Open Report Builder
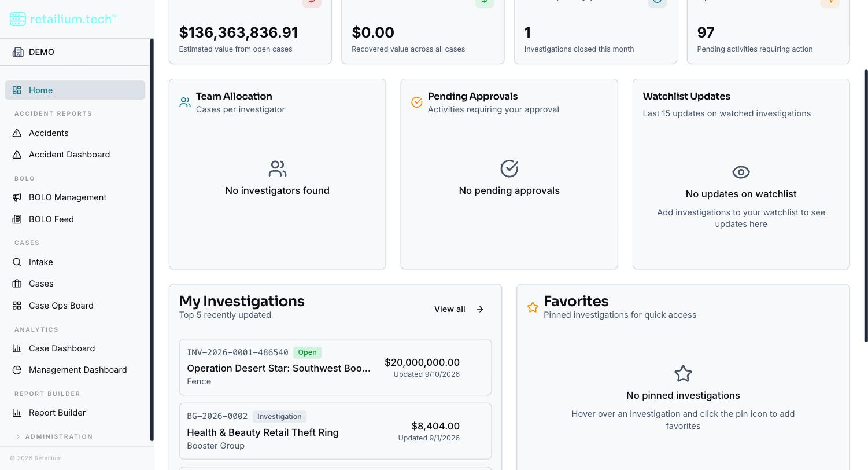Viewport: 868px width, 470px height. pyautogui.click(x=75, y=413)
